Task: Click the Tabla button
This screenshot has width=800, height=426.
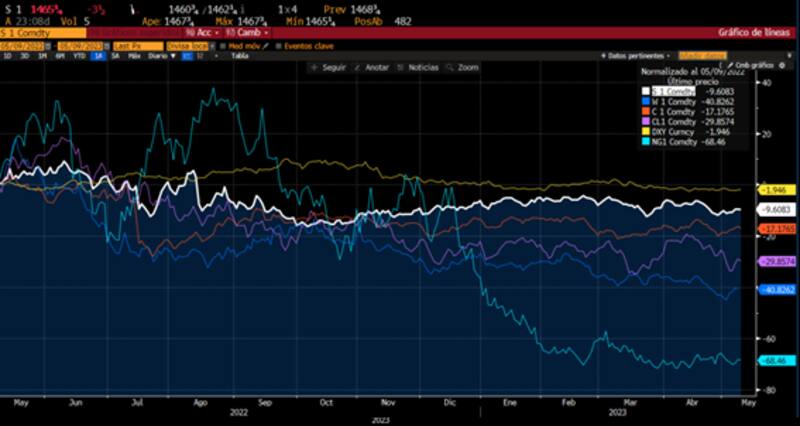Action: pos(240,56)
